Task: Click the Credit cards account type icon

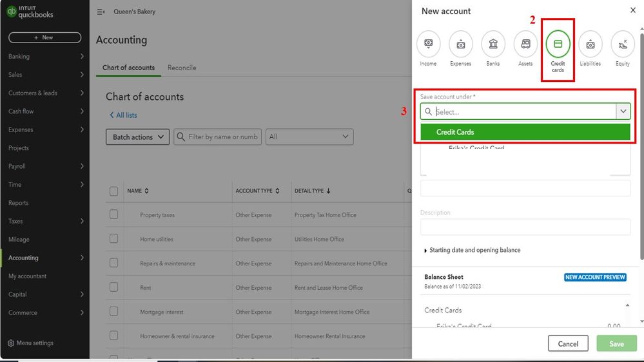Action: click(558, 44)
